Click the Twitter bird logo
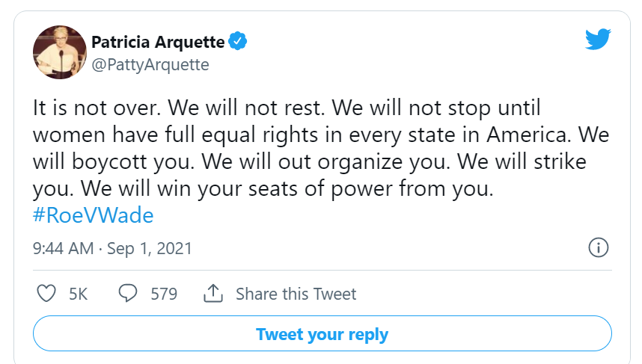Viewport: 642px width, 364px height. [x=598, y=40]
